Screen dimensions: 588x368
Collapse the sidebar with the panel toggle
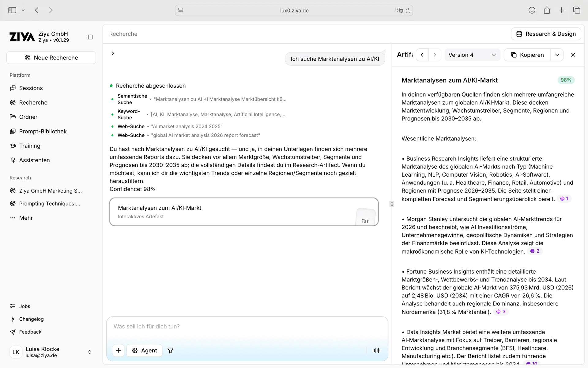point(89,37)
